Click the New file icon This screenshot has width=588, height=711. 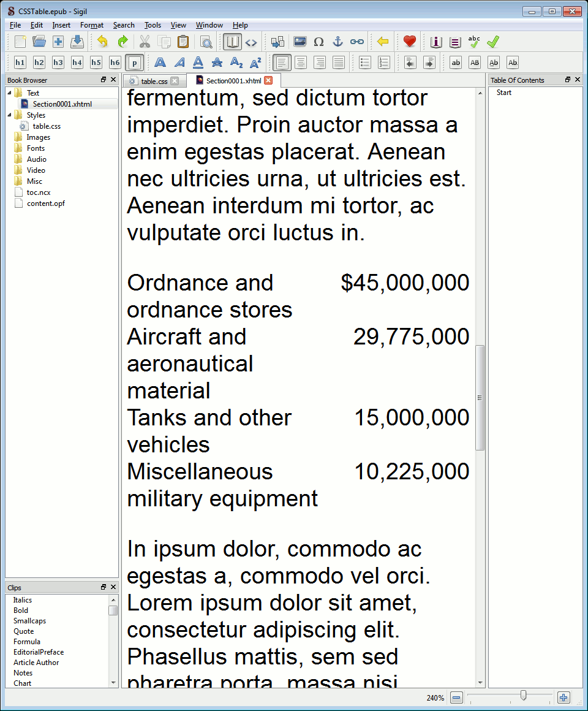(x=20, y=42)
